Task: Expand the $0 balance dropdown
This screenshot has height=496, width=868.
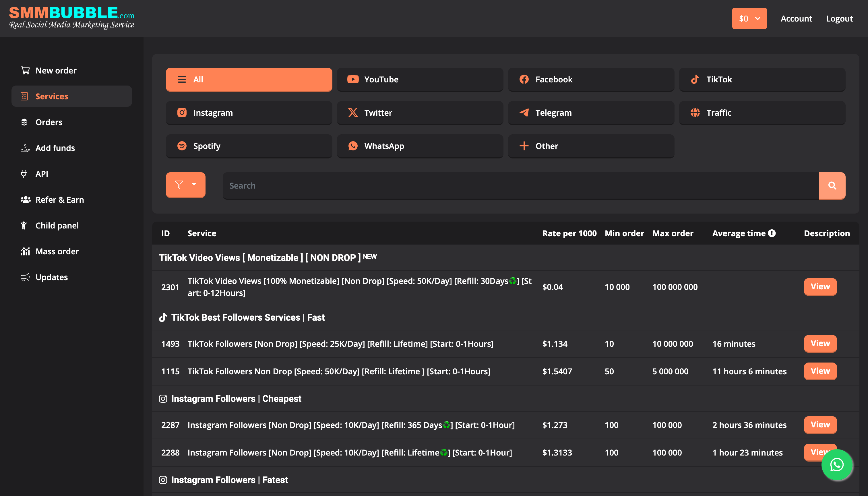Action: [x=749, y=18]
